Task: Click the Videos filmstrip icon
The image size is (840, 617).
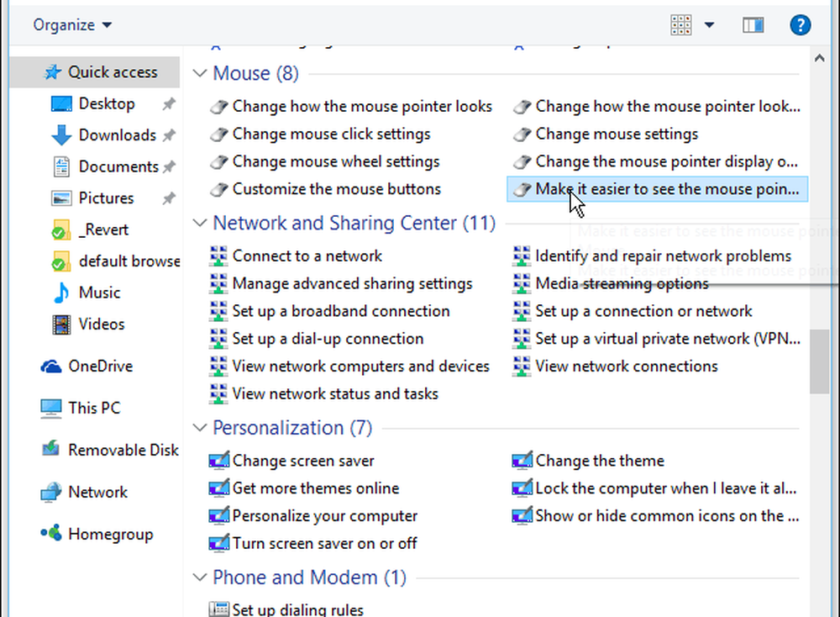Action: click(61, 324)
